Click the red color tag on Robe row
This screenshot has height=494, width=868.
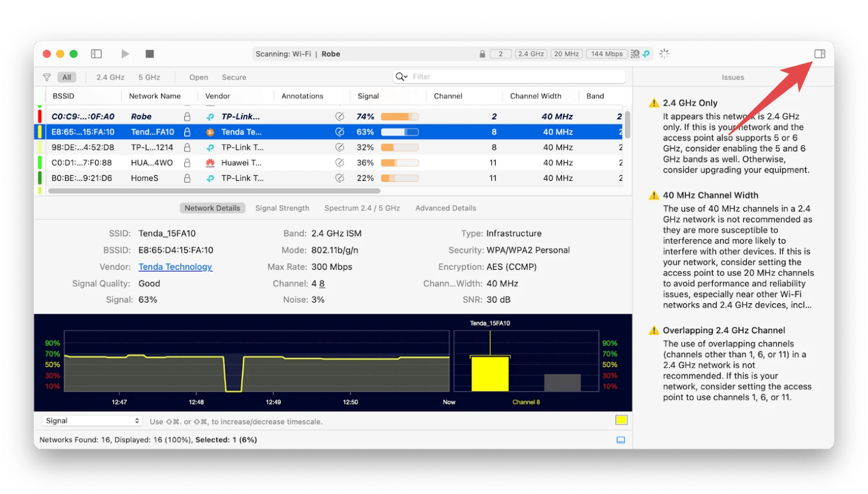40,116
